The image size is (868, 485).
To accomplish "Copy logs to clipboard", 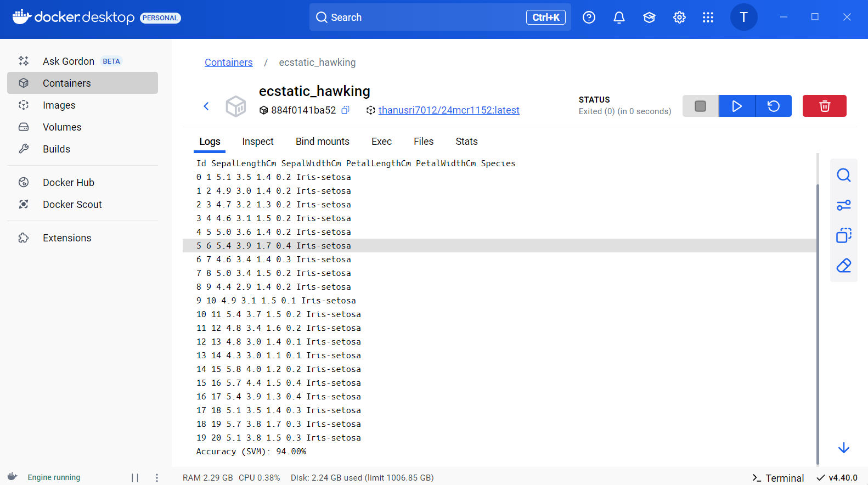I will 844,235.
